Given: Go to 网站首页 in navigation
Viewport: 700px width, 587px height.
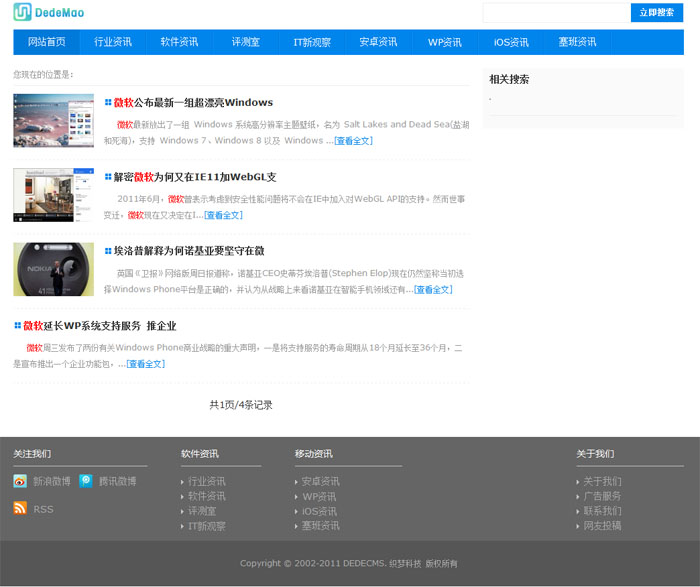Looking at the screenshot, I should point(46,42).
